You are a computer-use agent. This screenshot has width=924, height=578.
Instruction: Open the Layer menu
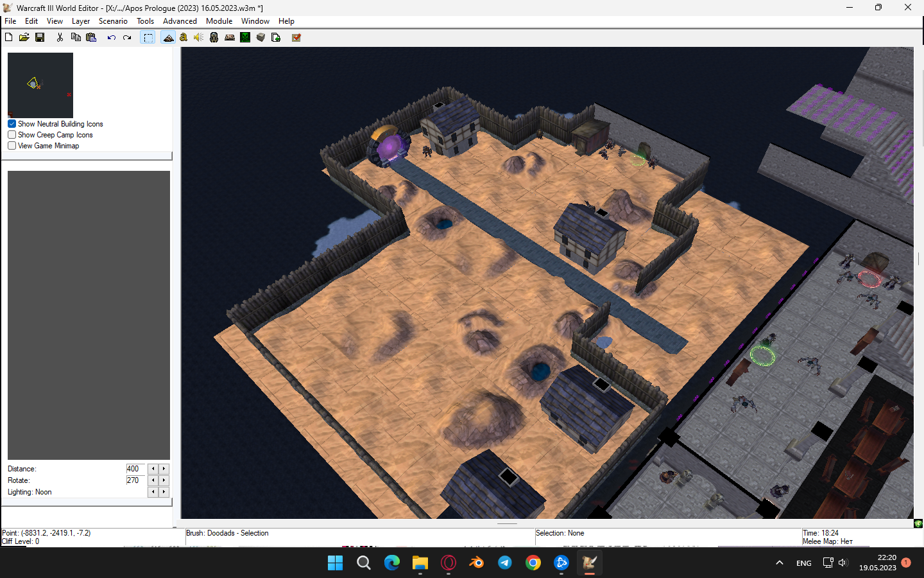coord(81,21)
